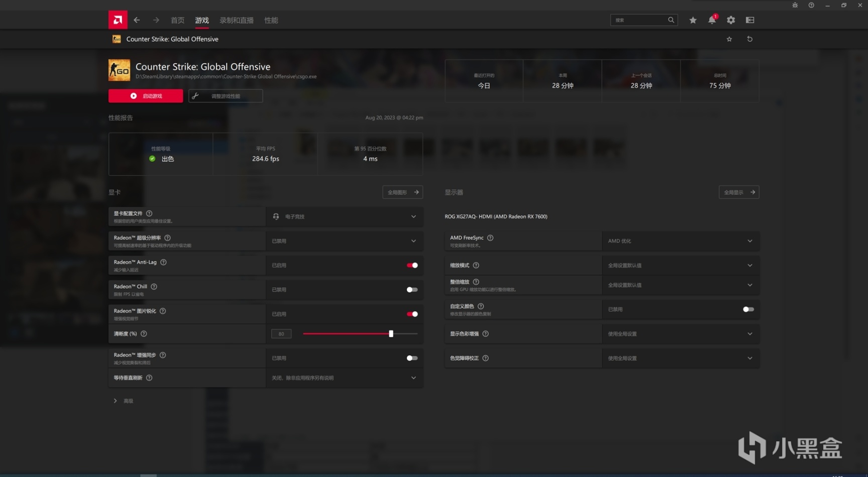Click the 清晰度 value box showing 80
Screen dimensions: 868x477
click(x=281, y=333)
